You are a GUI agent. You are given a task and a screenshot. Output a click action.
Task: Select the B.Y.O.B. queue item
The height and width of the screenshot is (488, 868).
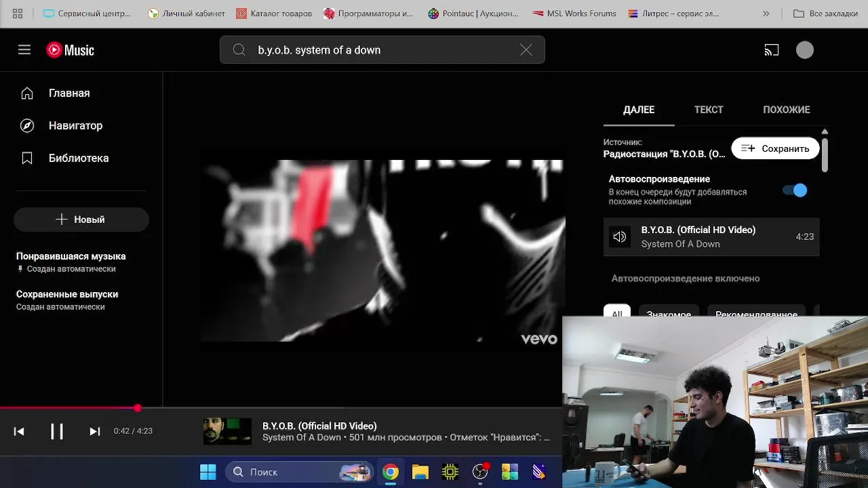(711, 237)
